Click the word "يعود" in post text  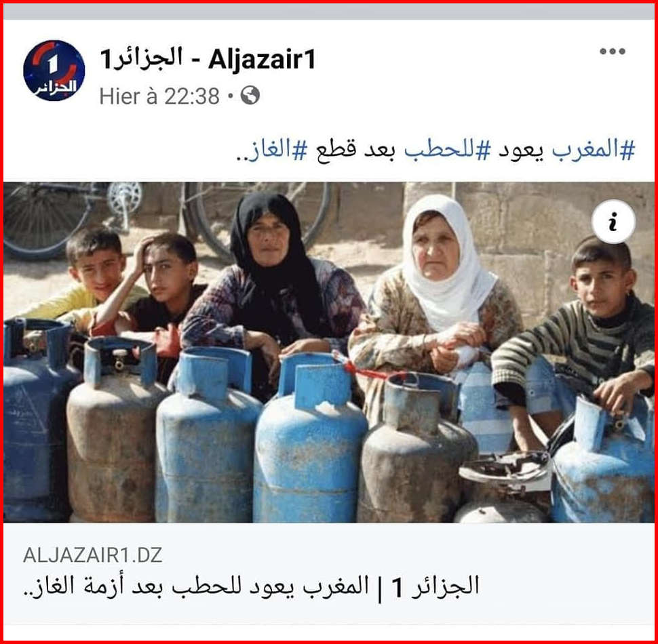[x=521, y=150]
